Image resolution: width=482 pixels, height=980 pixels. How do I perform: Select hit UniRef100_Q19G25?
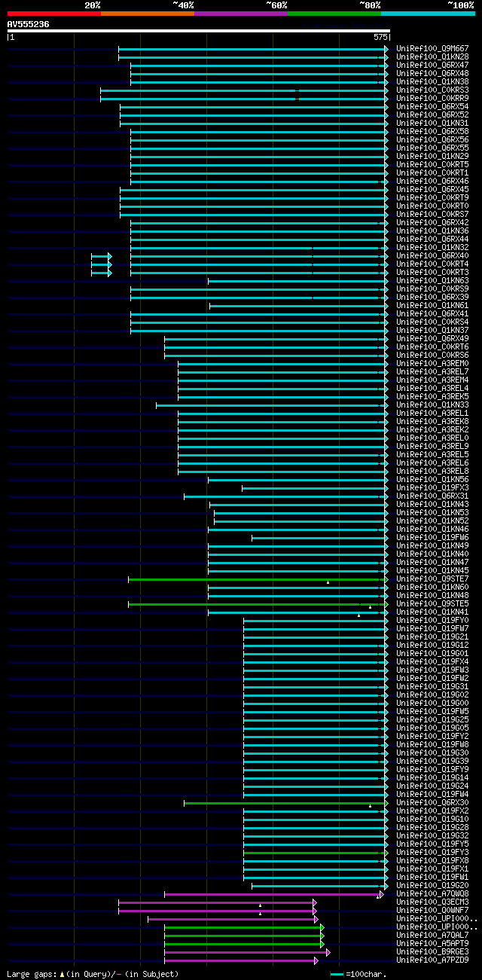pos(432,720)
